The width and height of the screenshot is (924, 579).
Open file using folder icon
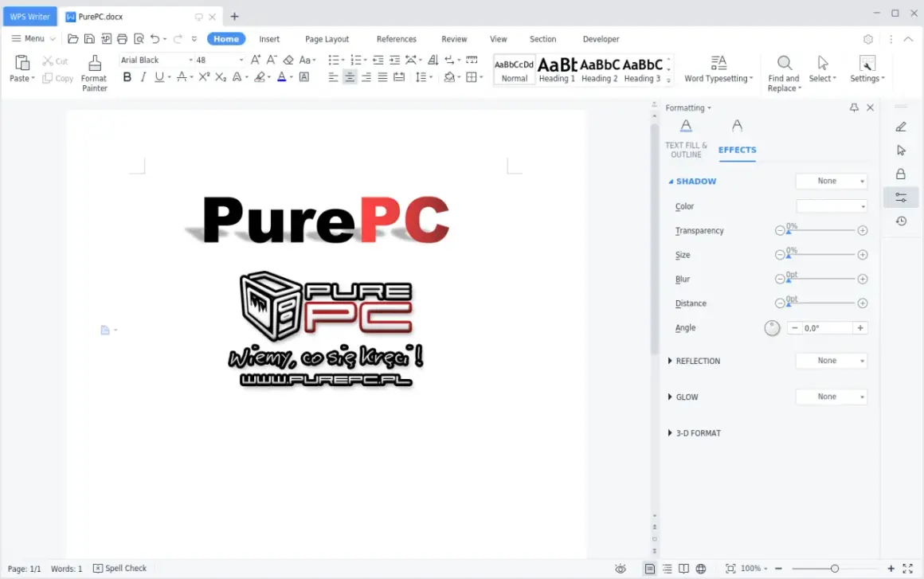(x=73, y=39)
